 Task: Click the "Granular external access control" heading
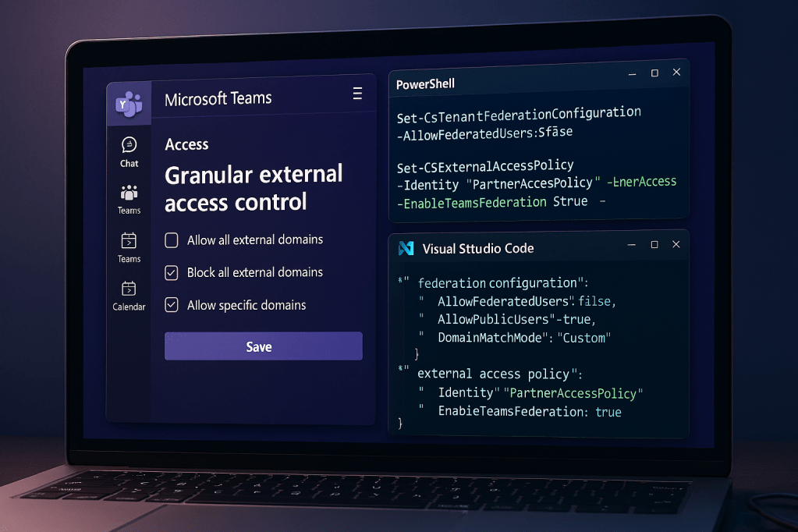[254, 188]
